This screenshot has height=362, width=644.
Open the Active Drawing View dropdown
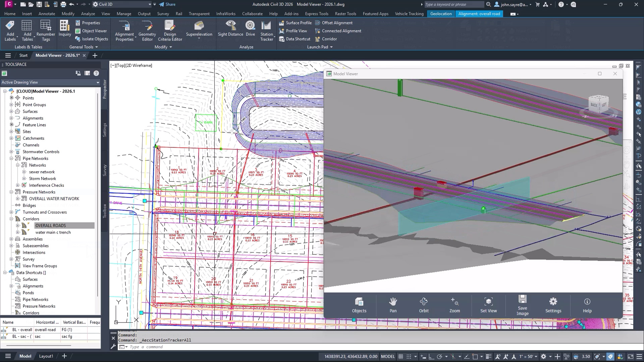pos(50,82)
